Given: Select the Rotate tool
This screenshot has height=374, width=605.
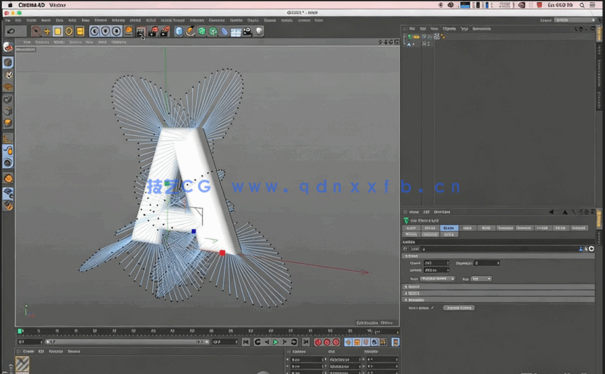Looking at the screenshot, I should (x=69, y=31).
